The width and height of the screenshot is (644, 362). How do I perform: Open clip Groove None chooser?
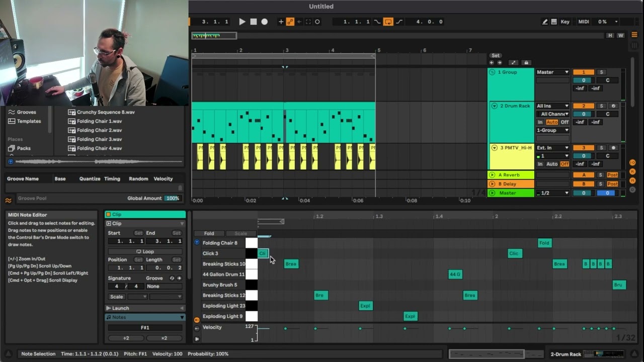coord(164,287)
